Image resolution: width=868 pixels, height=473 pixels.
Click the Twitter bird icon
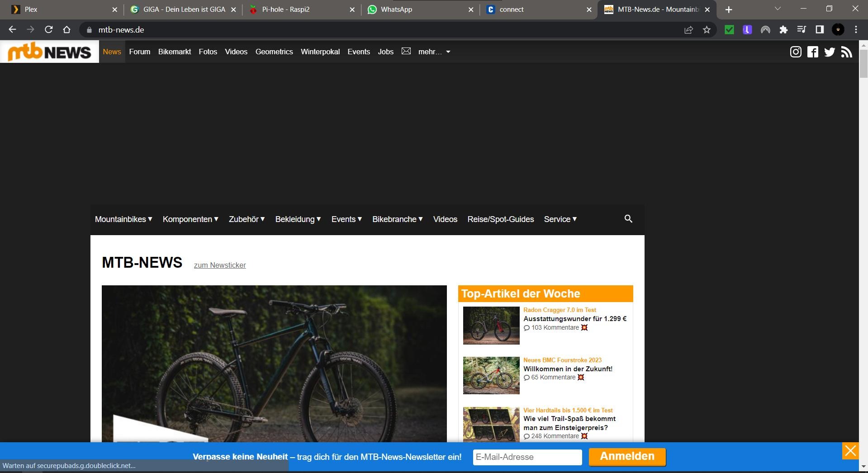pyautogui.click(x=830, y=52)
